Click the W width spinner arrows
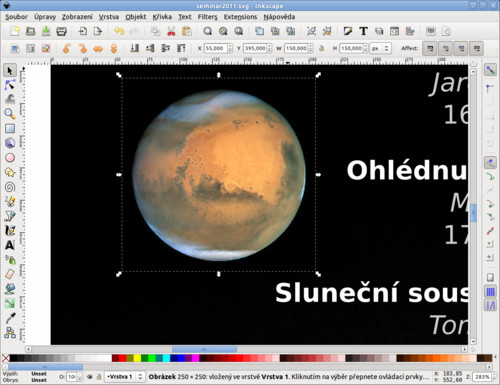Viewport: 500px width, 385px height. 310,49
